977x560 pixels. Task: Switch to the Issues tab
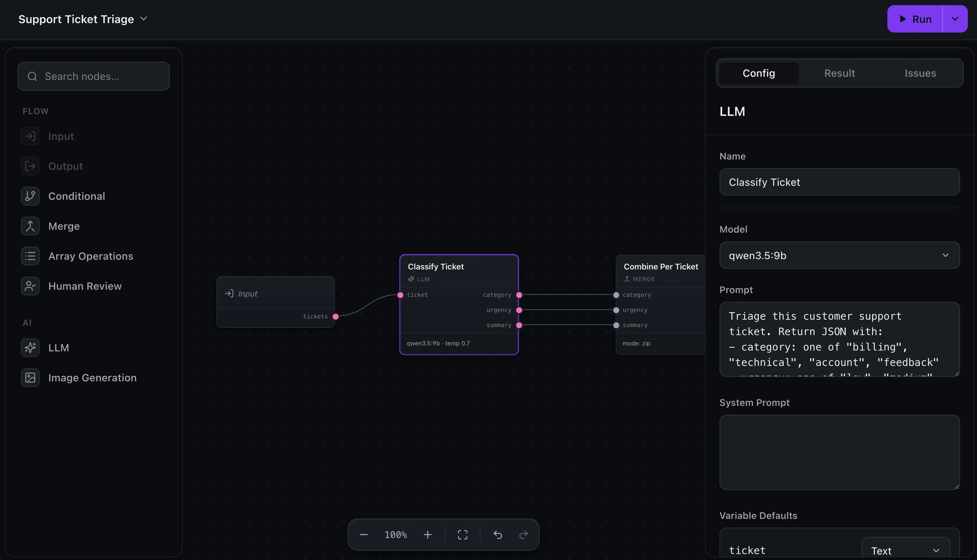click(x=920, y=73)
